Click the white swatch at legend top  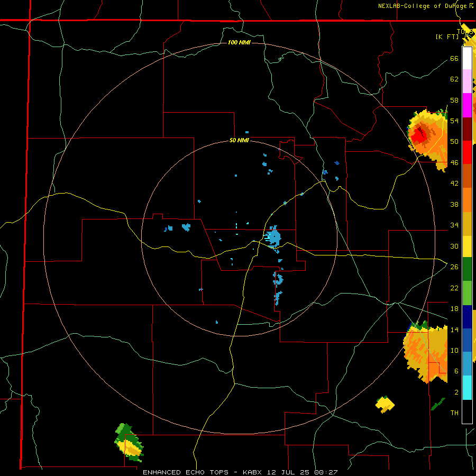tap(467, 58)
